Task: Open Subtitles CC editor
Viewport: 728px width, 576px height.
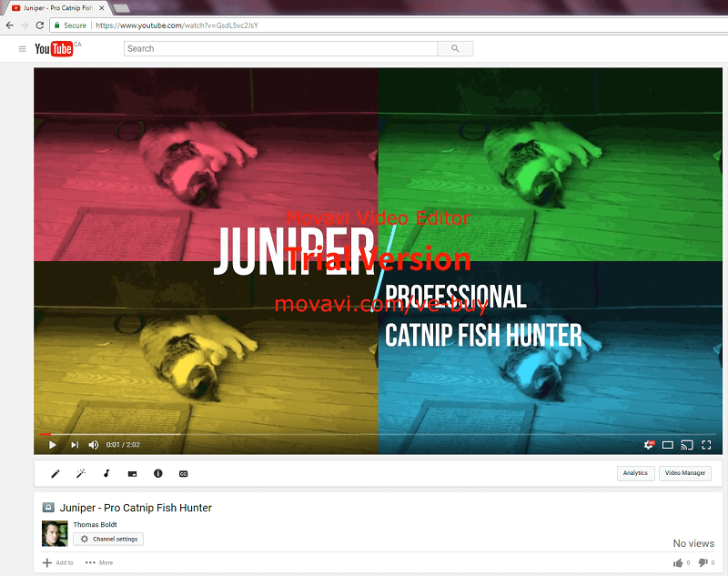Action: (184, 474)
